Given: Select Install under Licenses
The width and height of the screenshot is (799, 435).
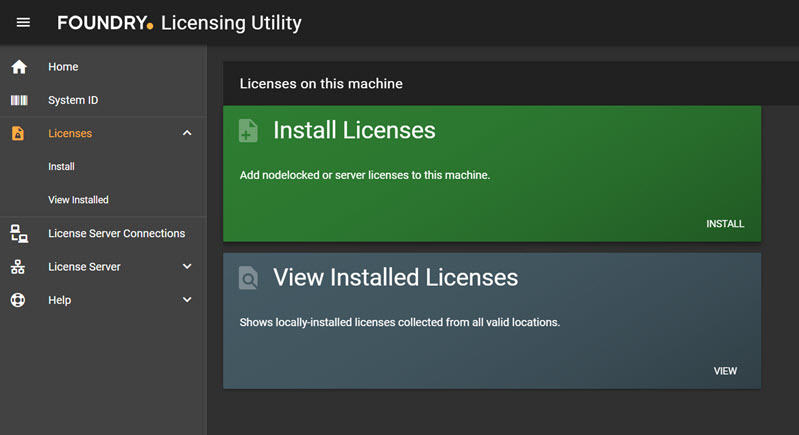Looking at the screenshot, I should point(61,167).
